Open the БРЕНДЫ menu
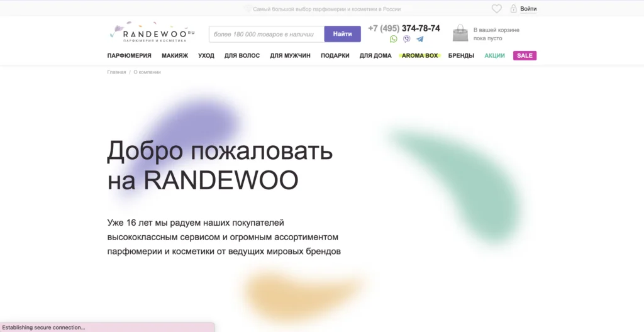Screen dimensions: 644x332 point(461,55)
